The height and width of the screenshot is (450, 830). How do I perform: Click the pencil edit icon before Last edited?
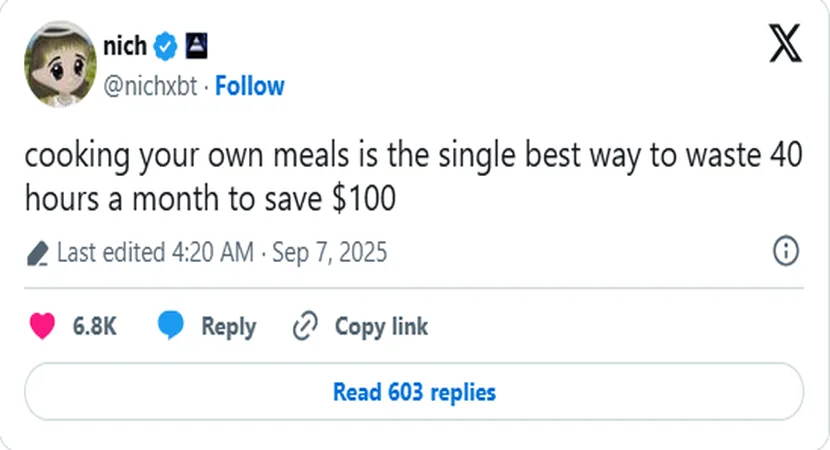point(37,253)
